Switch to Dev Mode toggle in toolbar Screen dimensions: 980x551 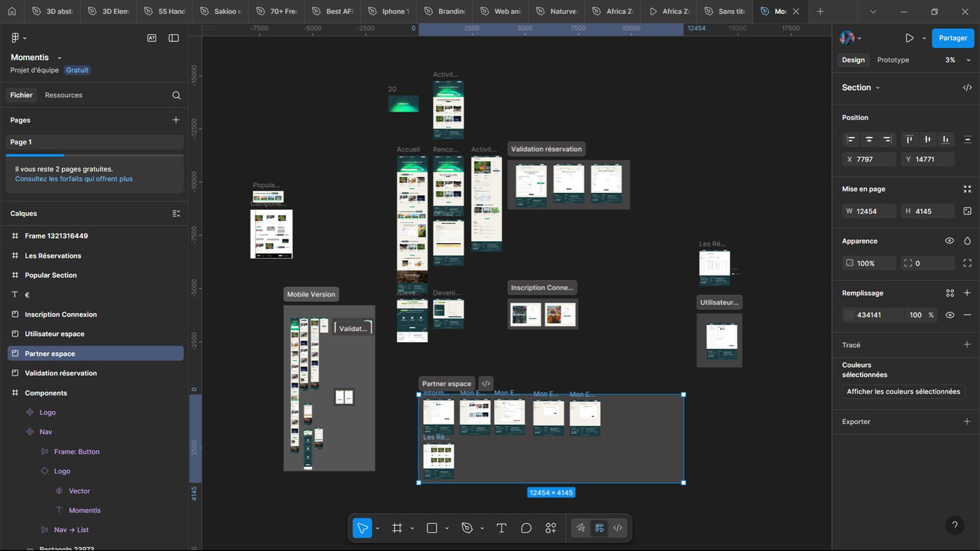tap(617, 528)
